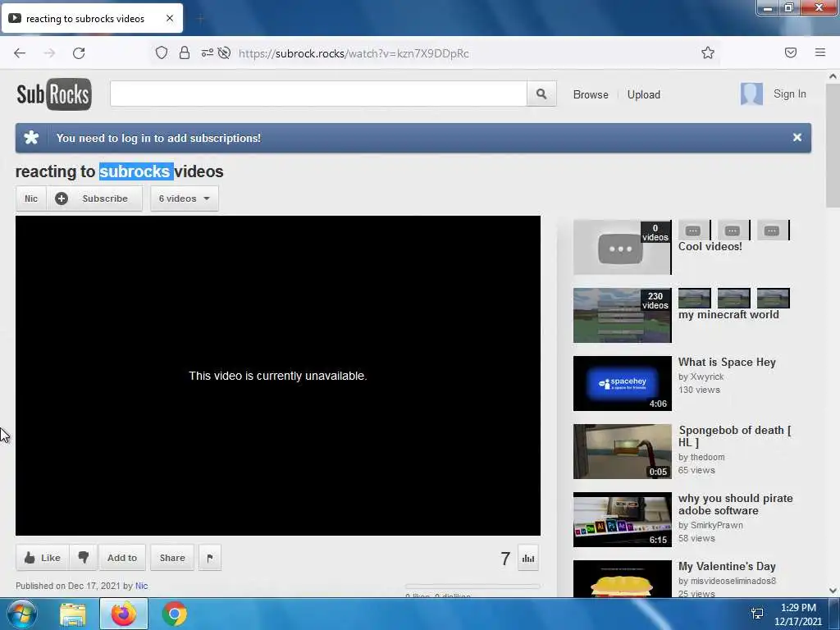The height and width of the screenshot is (630, 840).
Task: Click the 'Add to' button
Action: tap(122, 558)
